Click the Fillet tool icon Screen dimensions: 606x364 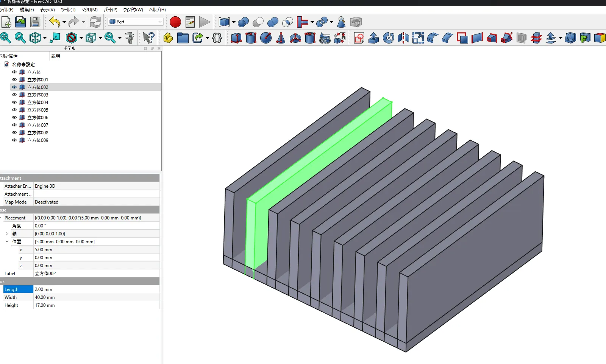click(x=433, y=38)
